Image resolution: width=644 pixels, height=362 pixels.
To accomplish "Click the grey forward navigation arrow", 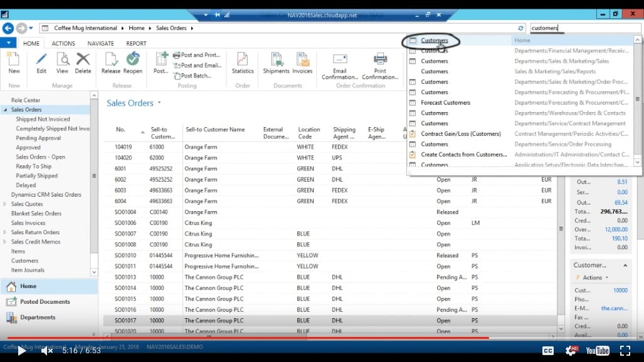I will pyautogui.click(x=21, y=28).
